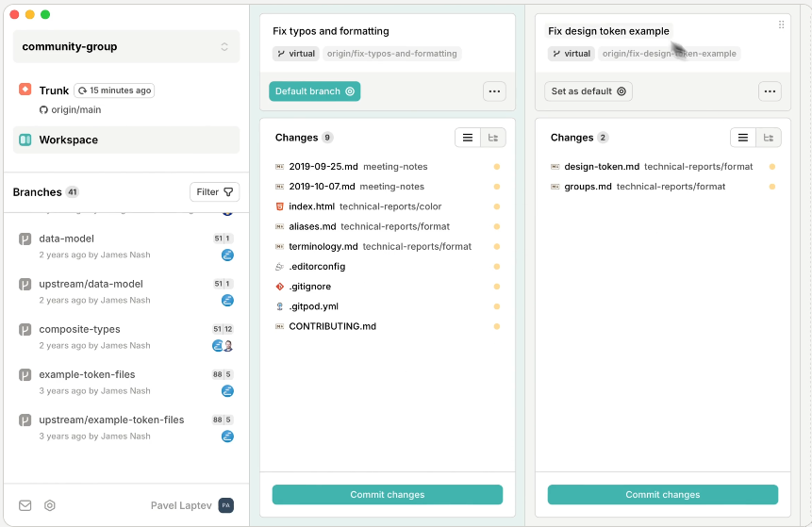Switch second Changes panel to tree view
This screenshot has height=527, width=812.
[769, 138]
